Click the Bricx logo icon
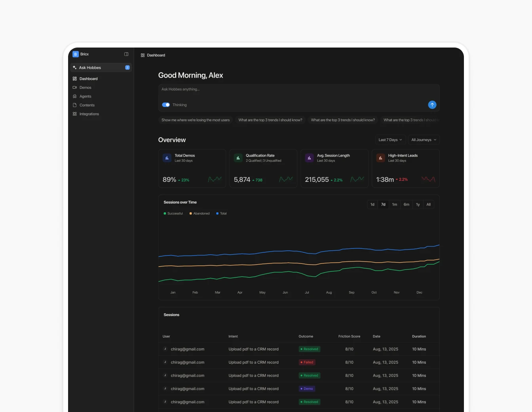Image resolution: width=532 pixels, height=412 pixels. click(76, 54)
